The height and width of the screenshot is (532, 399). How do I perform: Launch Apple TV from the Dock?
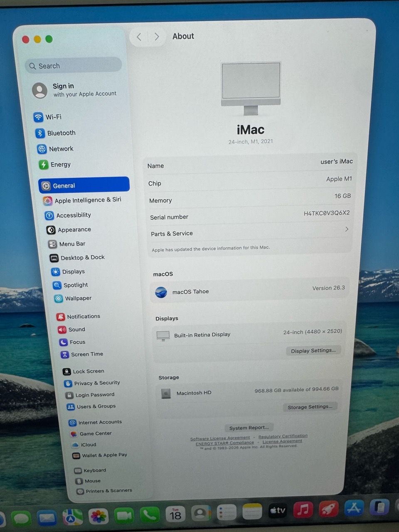click(x=277, y=511)
